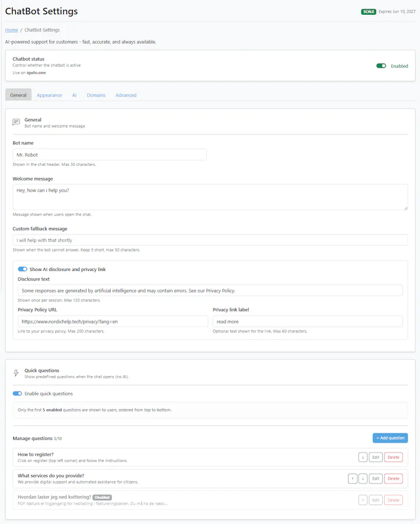Toggle Enable quick questions switch
The width and height of the screenshot is (420, 524).
click(x=17, y=393)
